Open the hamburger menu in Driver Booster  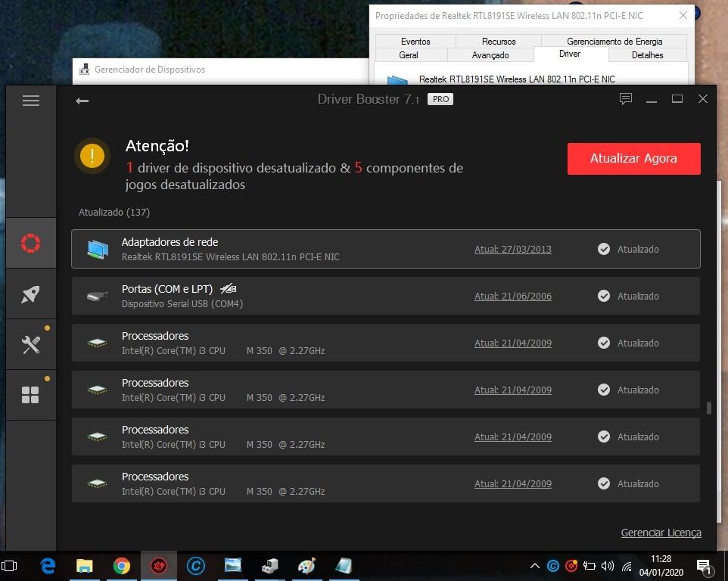pos(30,100)
